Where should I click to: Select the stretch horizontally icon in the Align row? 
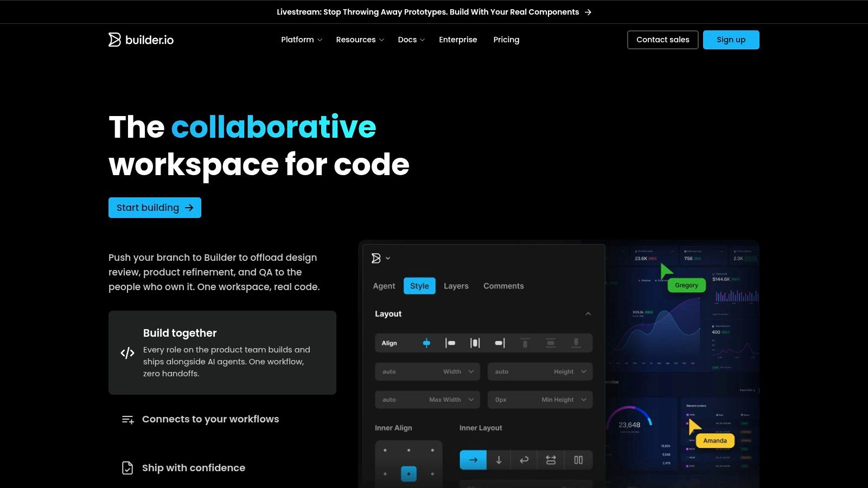point(475,343)
